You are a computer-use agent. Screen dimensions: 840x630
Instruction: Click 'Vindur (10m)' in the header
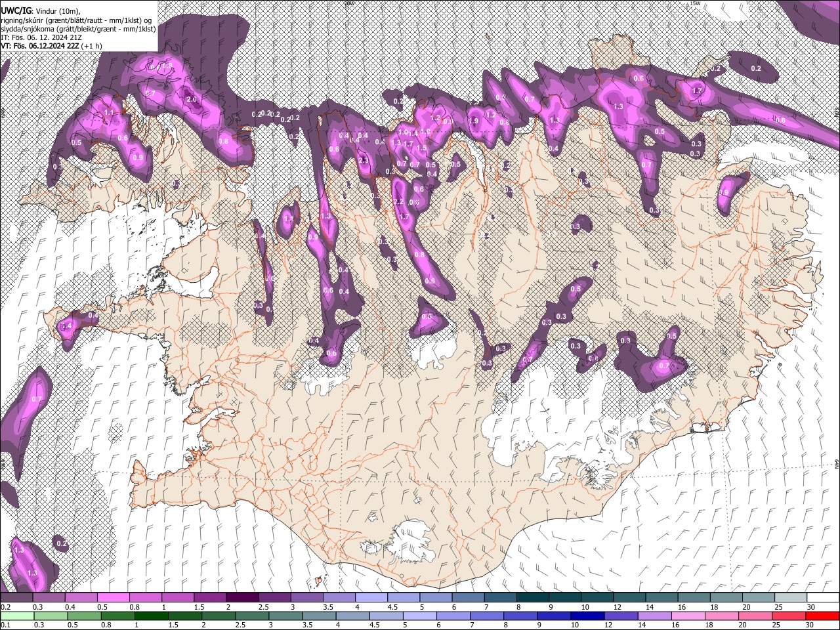(58, 11)
